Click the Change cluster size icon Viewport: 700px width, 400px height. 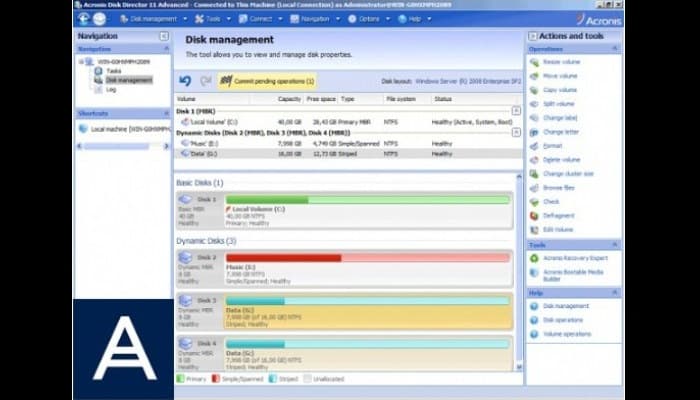[534, 174]
